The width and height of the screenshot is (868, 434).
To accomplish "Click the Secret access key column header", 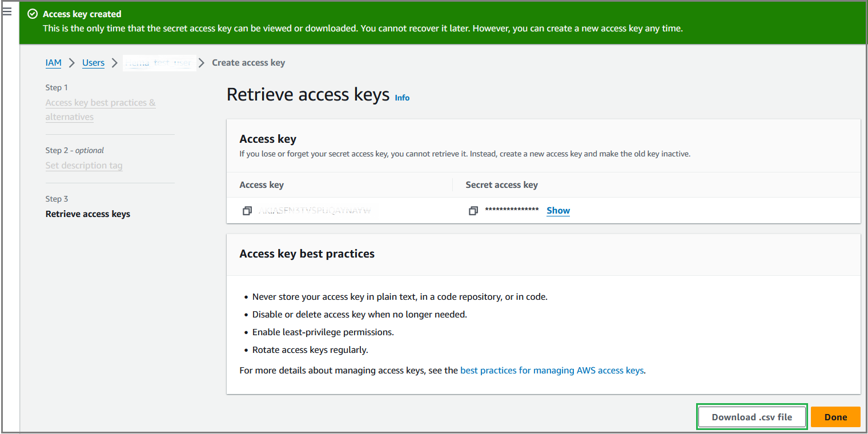I will (x=501, y=185).
